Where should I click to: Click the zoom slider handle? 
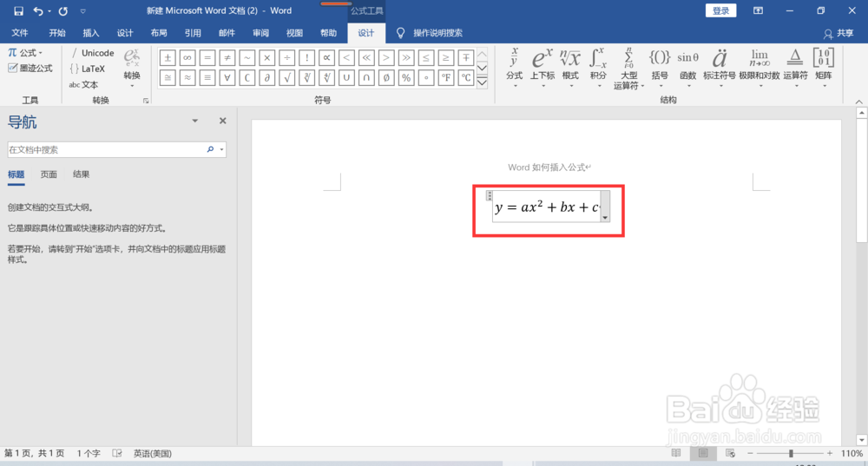(791, 453)
